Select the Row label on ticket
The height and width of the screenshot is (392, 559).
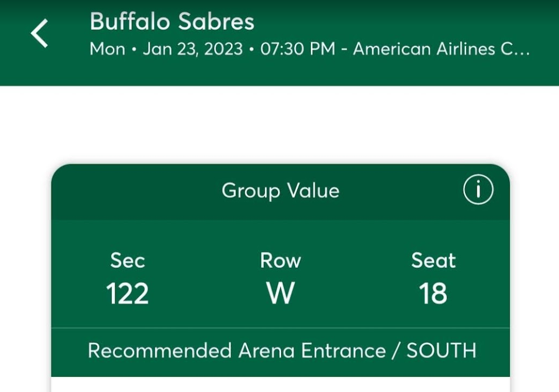pyautogui.click(x=281, y=261)
